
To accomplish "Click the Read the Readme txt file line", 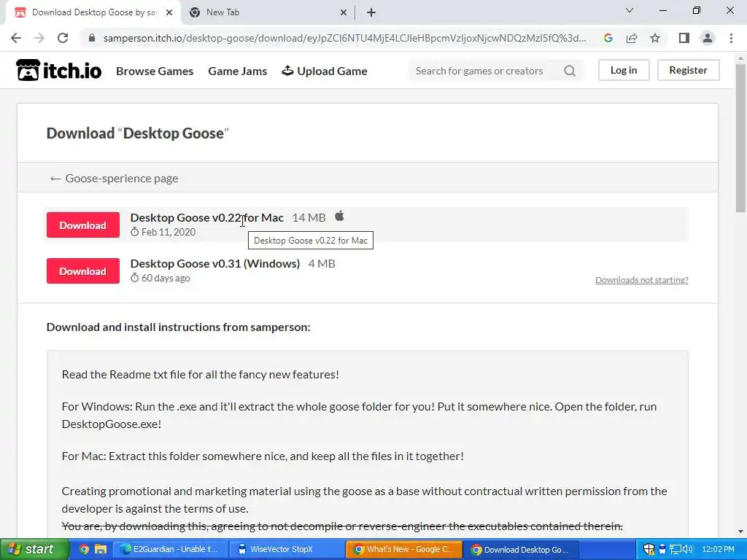I will click(200, 374).
